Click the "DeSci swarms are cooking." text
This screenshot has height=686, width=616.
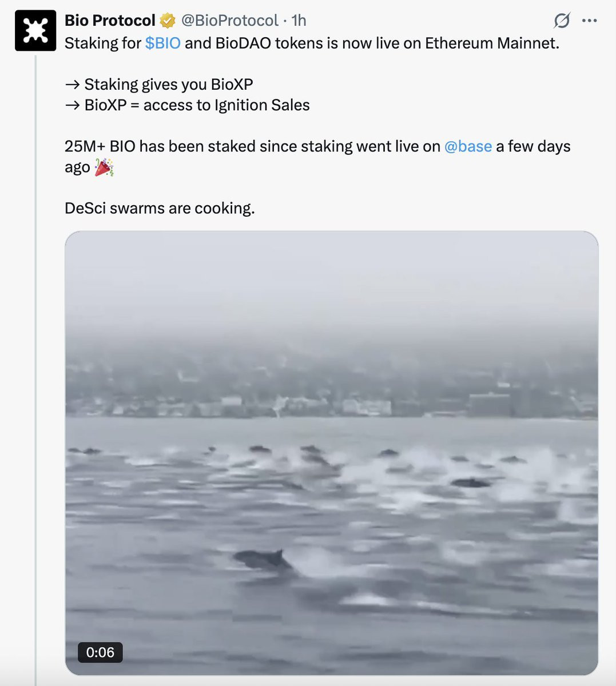(160, 208)
